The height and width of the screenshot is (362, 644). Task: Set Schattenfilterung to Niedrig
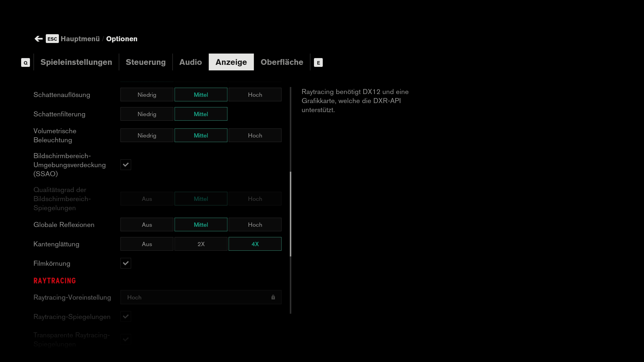point(147,114)
